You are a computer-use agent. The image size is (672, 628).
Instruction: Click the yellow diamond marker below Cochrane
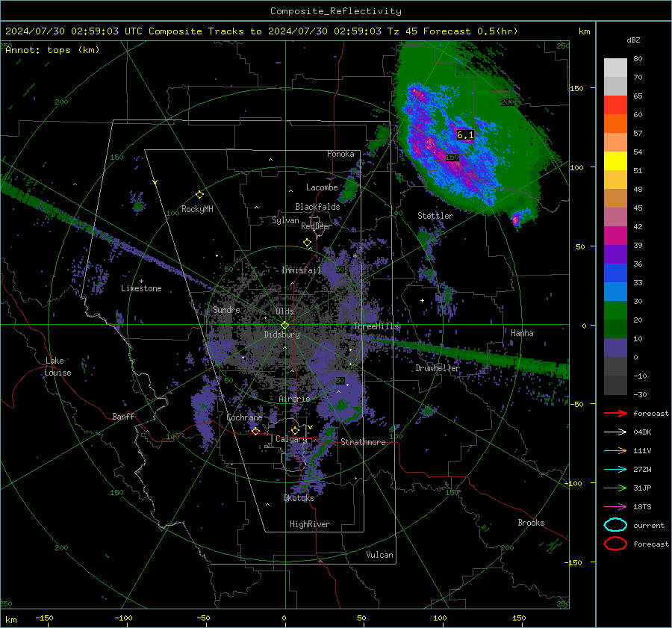click(x=255, y=431)
